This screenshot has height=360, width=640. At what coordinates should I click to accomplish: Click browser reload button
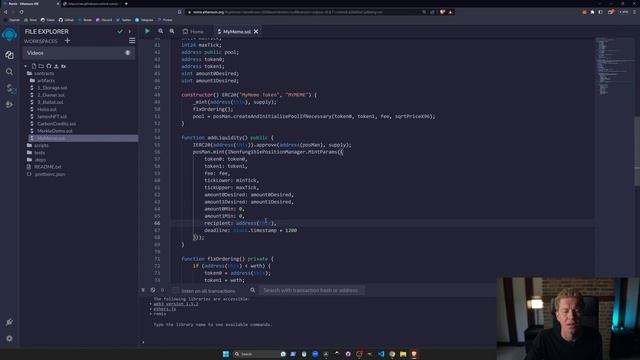(21, 12)
